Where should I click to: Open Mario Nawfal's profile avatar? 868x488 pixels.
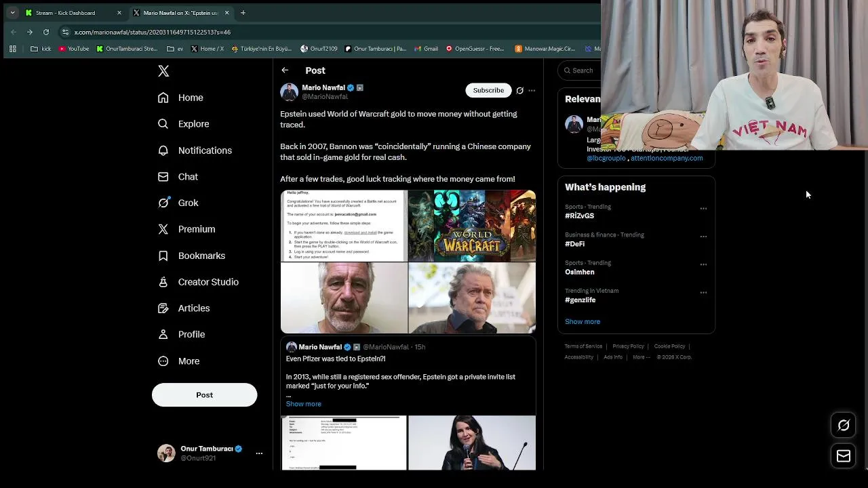[x=290, y=92]
